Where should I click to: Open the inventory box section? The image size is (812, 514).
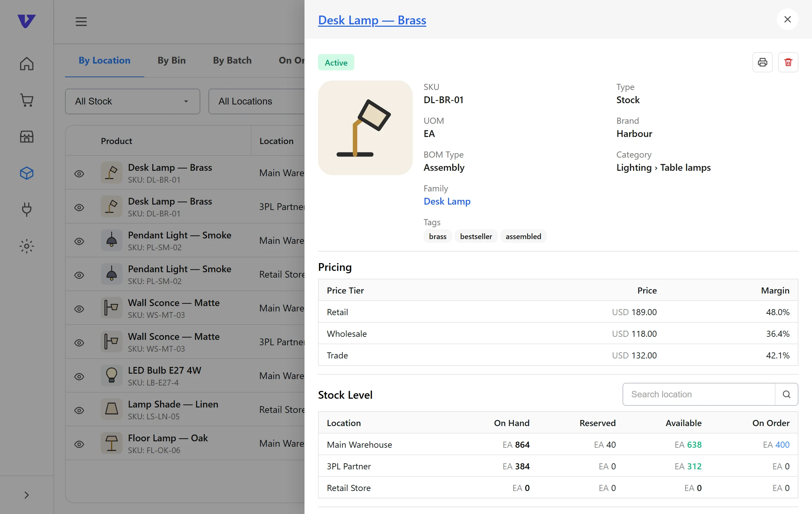coord(27,173)
